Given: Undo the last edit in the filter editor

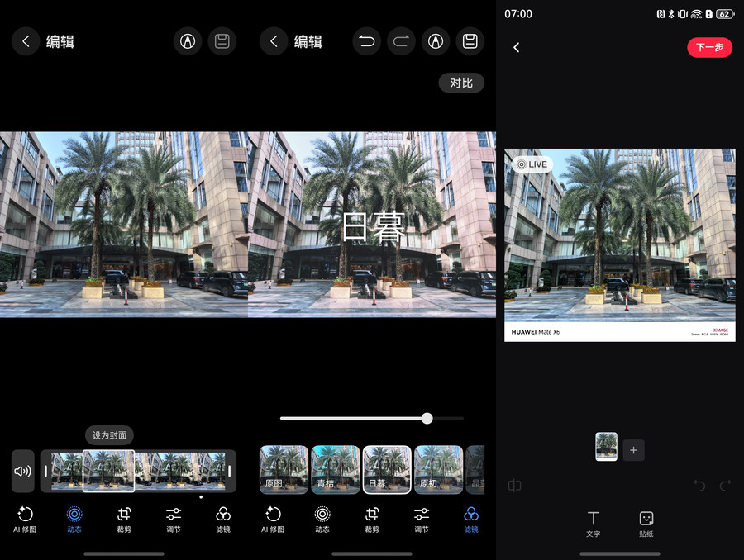Looking at the screenshot, I should click(x=368, y=41).
